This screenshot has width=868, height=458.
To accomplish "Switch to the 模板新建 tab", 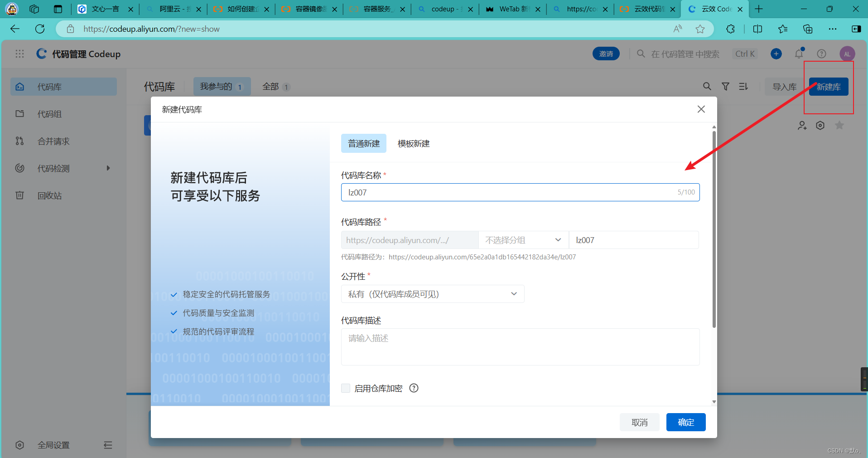I will pos(413,144).
